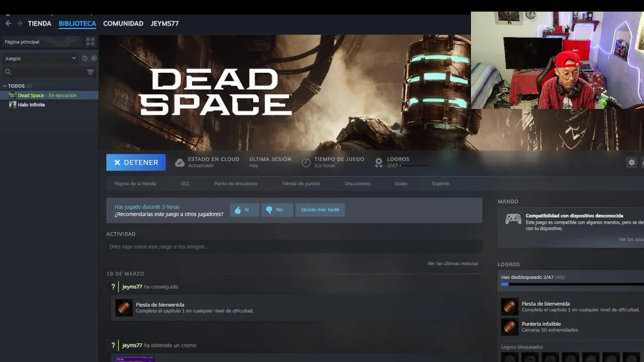Open jeyms77 profile in trading card post
This screenshot has height=362, width=644.
coord(132,345)
